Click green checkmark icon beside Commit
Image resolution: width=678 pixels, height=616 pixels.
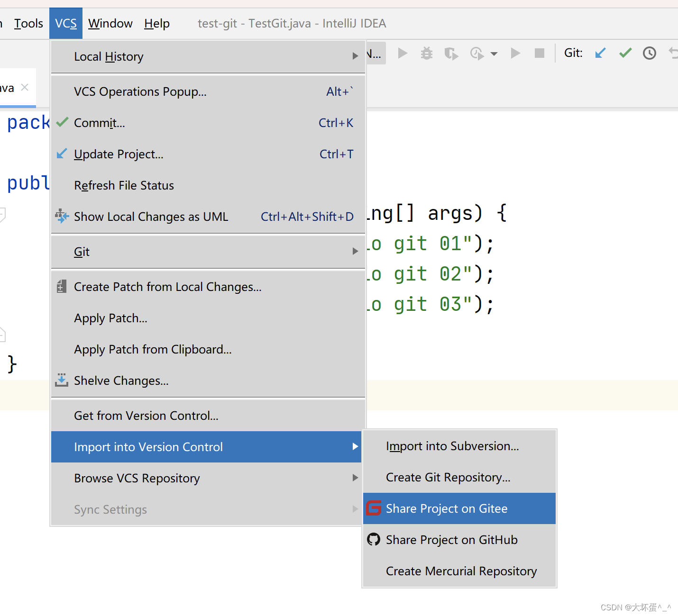tap(62, 122)
